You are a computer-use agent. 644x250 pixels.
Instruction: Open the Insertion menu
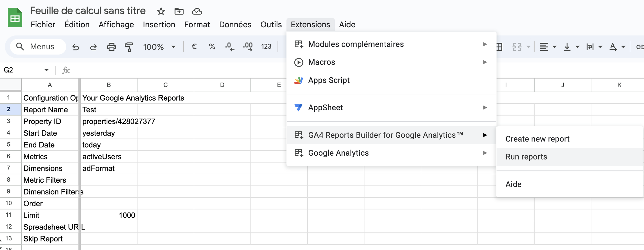[159, 25]
